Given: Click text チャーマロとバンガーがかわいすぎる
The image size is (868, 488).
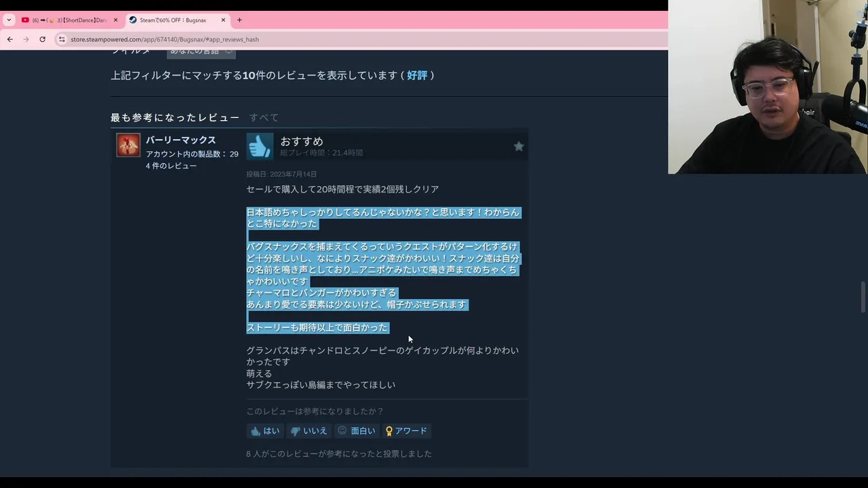Looking at the screenshot, I should coord(321,293).
